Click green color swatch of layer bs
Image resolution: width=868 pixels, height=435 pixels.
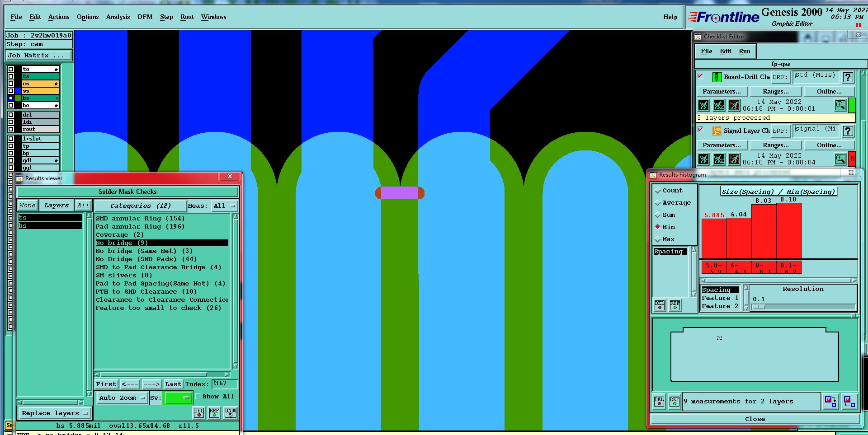[x=18, y=98]
